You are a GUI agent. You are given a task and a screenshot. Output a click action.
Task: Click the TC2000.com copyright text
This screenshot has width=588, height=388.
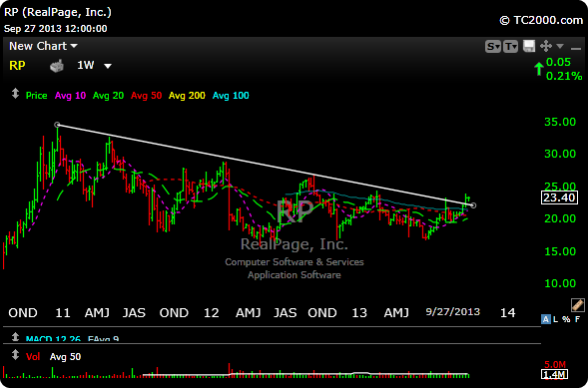(x=541, y=20)
